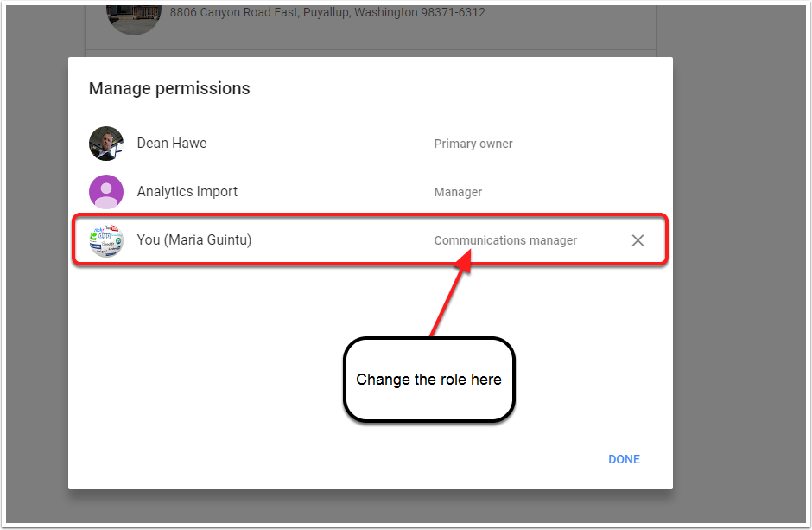This screenshot has height=530, width=812.
Task: Click the Manage permissions dialog title
Action: pyautogui.click(x=169, y=88)
